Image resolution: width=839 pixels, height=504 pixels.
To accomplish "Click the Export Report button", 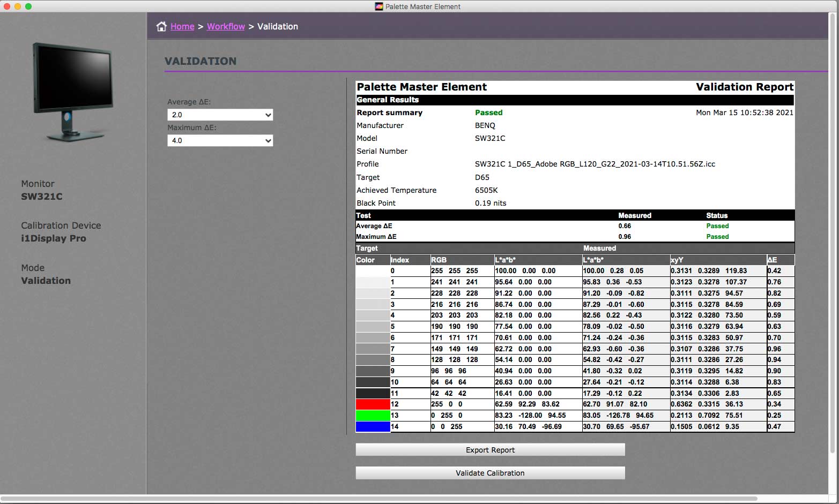I will click(x=490, y=450).
